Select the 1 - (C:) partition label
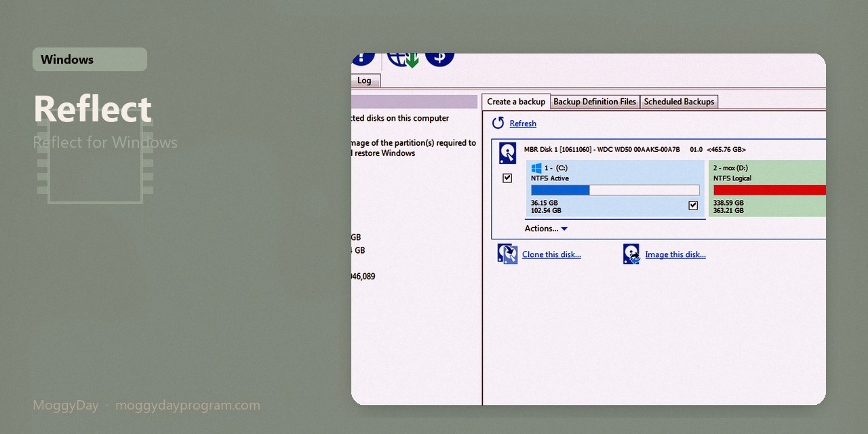 coord(555,167)
